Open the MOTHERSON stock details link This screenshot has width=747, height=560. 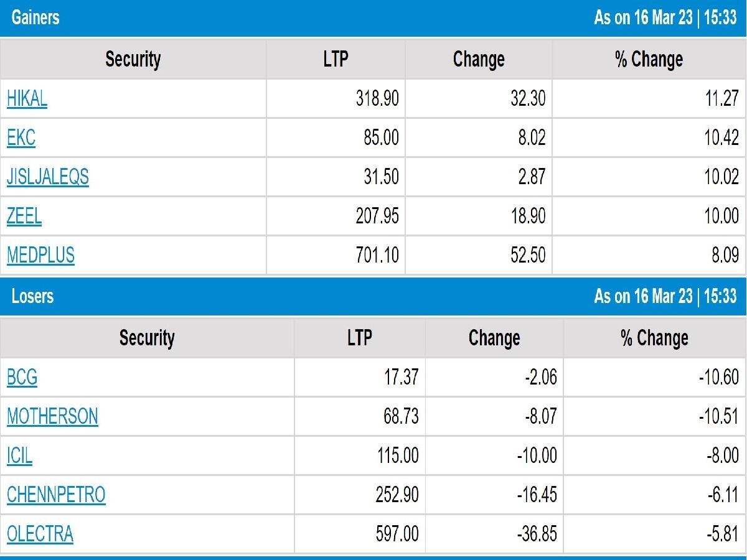coord(52,417)
